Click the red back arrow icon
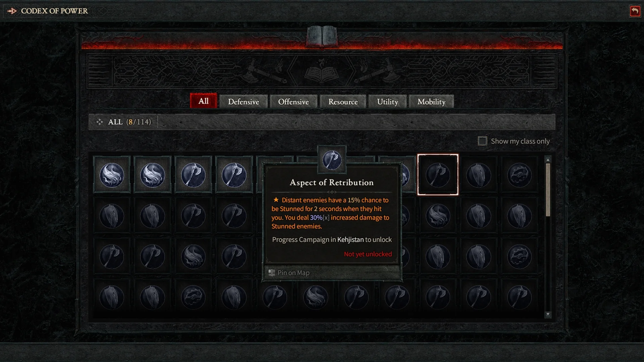 (635, 11)
